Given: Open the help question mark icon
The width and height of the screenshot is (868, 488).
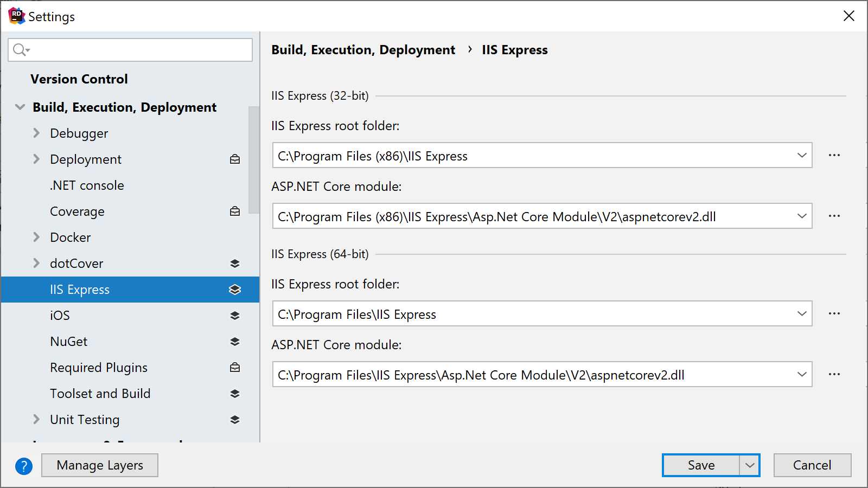Looking at the screenshot, I should click(24, 466).
